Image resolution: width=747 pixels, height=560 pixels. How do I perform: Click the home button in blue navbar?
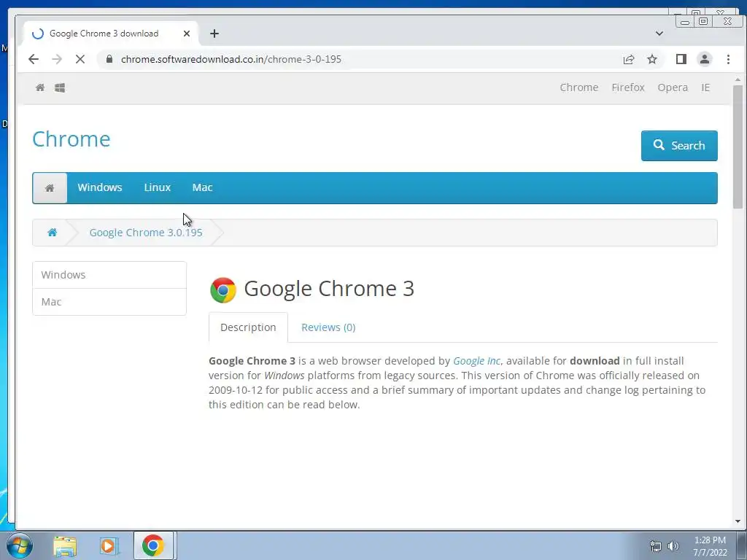[50, 188]
